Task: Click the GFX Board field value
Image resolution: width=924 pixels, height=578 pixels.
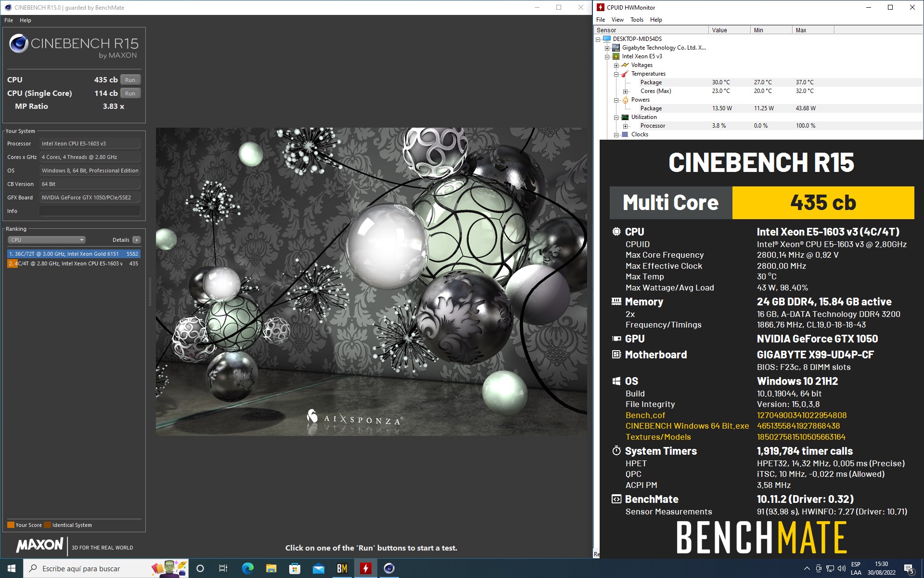Action: point(90,197)
